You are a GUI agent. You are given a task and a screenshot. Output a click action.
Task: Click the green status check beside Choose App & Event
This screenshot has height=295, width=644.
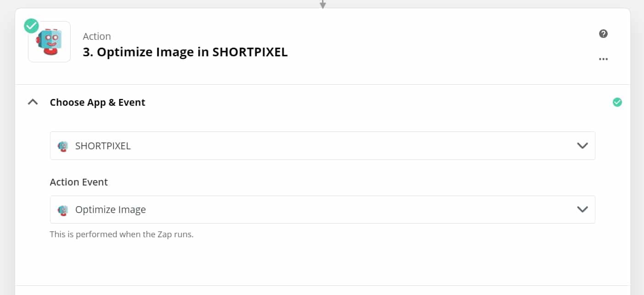pos(617,102)
